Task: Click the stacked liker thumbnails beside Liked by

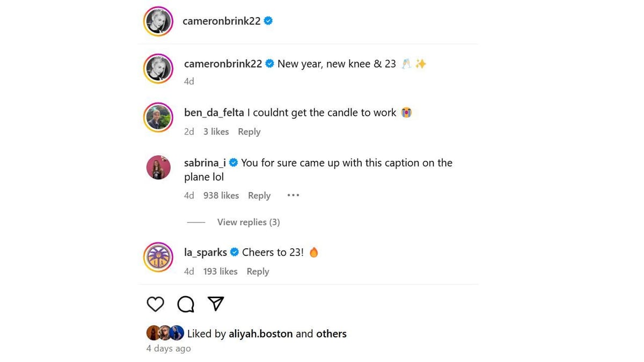Action: tap(164, 333)
